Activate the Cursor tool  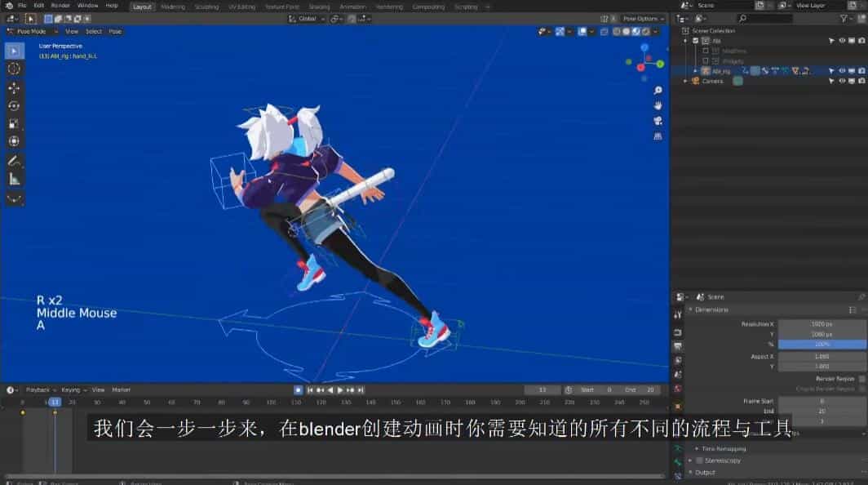click(x=15, y=69)
